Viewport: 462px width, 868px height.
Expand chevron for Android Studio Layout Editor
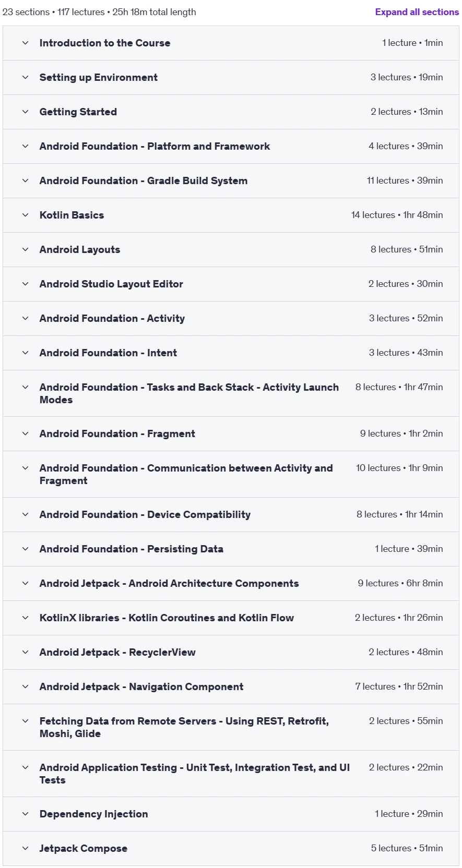click(25, 284)
